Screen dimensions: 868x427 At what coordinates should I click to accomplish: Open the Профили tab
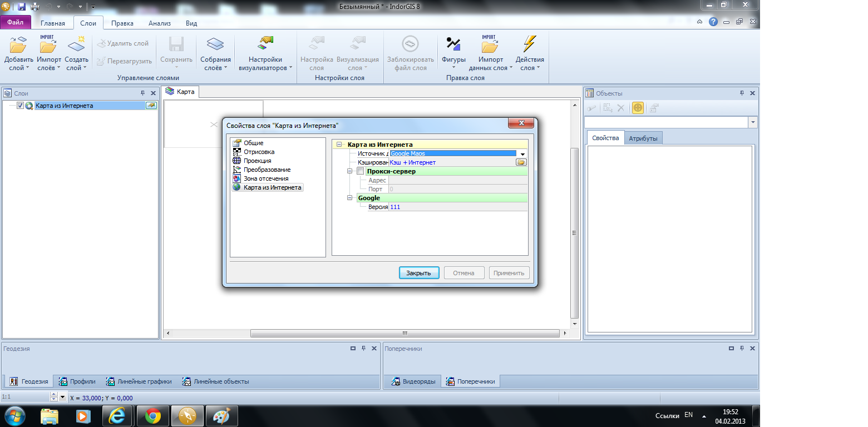click(x=77, y=381)
